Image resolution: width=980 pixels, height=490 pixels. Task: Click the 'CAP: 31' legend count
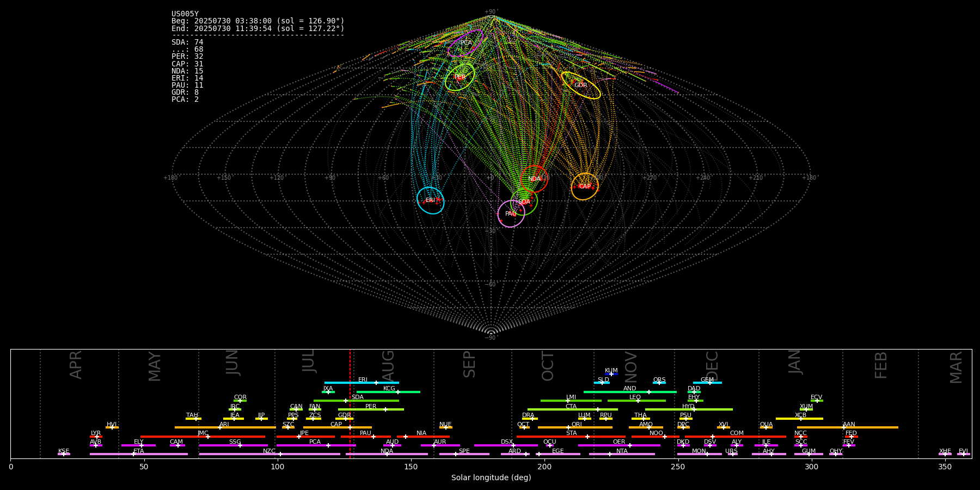(187, 64)
